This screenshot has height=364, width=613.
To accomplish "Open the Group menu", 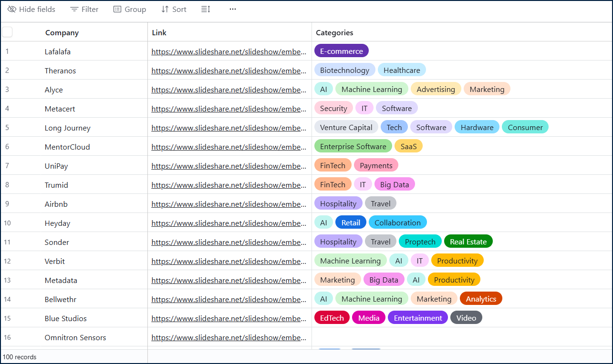I will (x=130, y=10).
